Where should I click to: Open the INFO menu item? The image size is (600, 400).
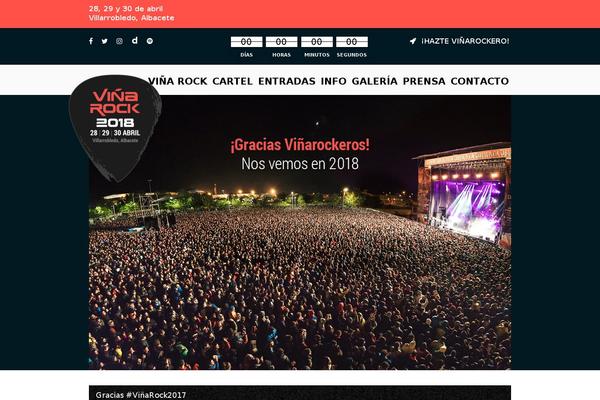click(x=333, y=81)
